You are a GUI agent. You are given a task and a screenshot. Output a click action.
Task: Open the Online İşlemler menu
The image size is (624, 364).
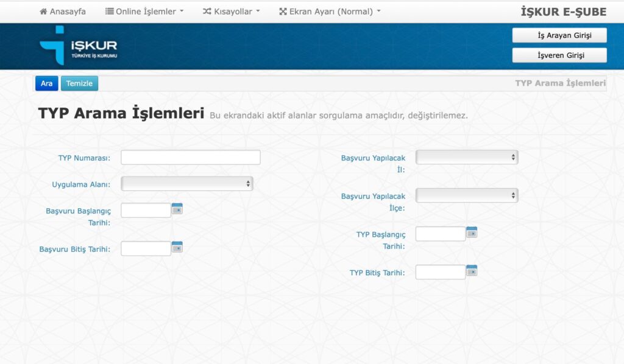tap(144, 12)
